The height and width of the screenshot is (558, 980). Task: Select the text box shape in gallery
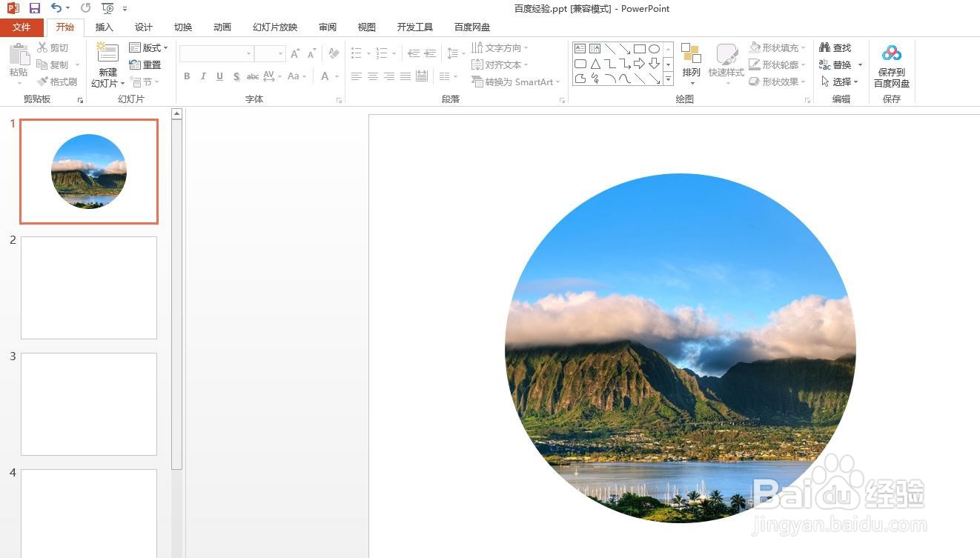pyautogui.click(x=580, y=49)
